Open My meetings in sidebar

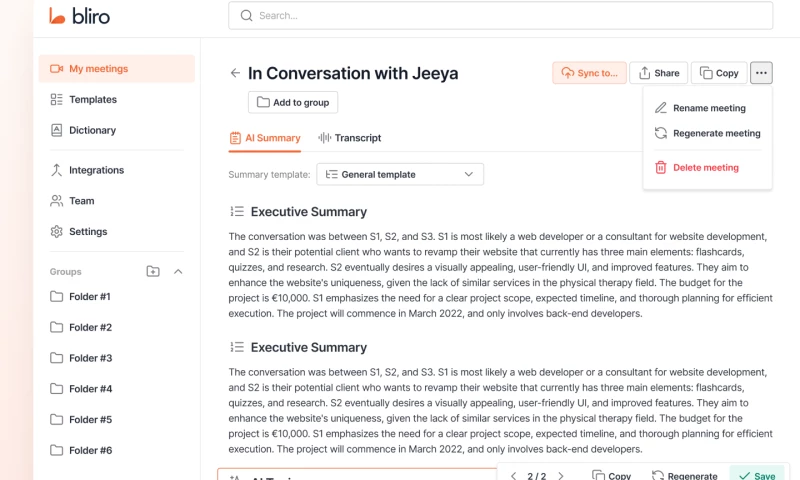(117, 68)
